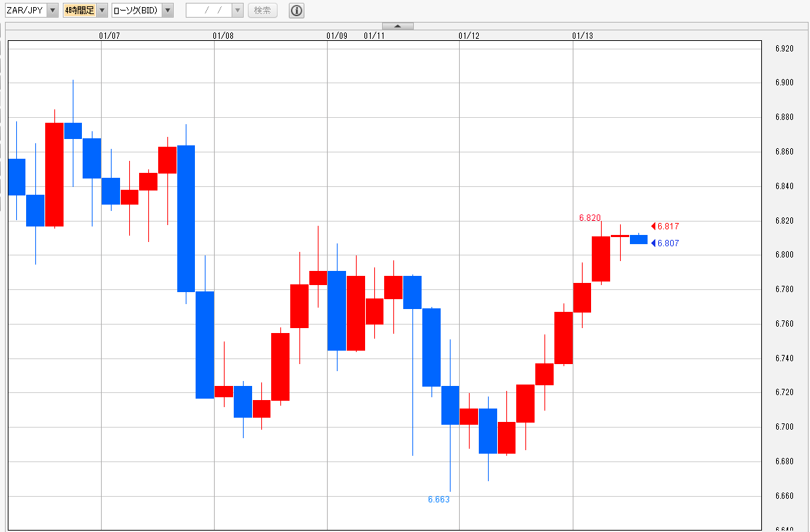Click the 6.663 low price label
The width and height of the screenshot is (810, 532).
click(439, 500)
